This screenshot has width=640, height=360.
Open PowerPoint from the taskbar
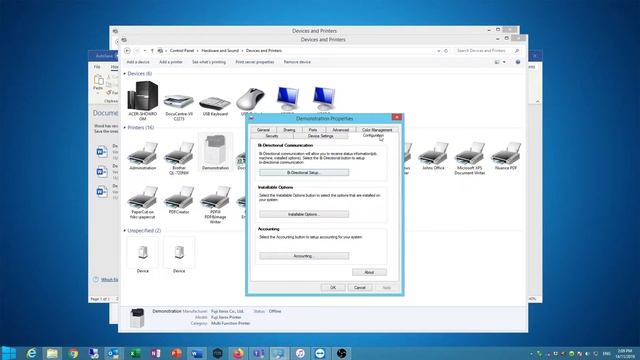[176, 353]
